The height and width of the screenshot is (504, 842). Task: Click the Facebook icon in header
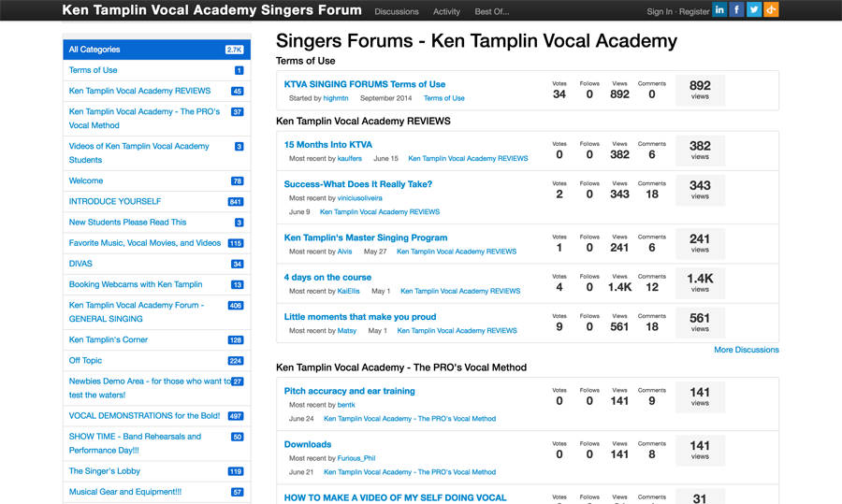click(736, 9)
